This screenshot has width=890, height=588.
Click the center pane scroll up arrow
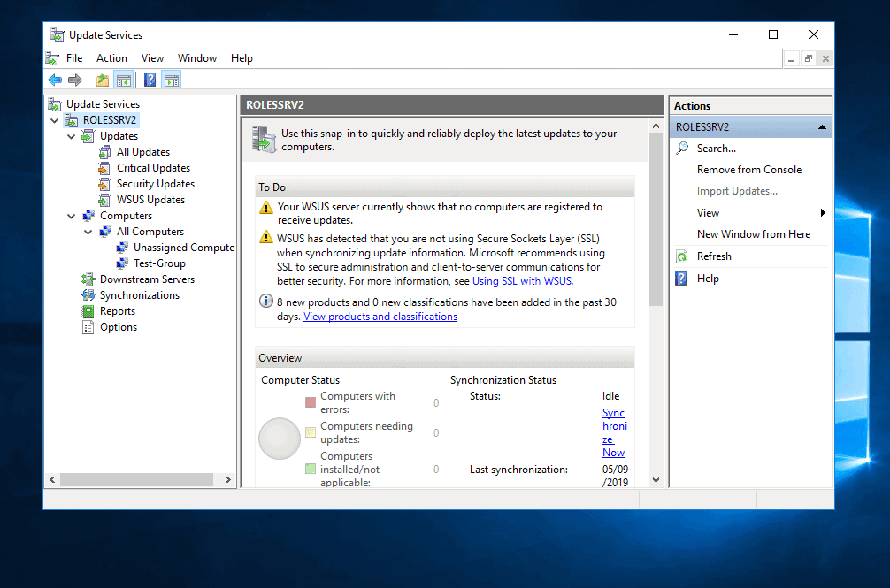click(x=656, y=126)
